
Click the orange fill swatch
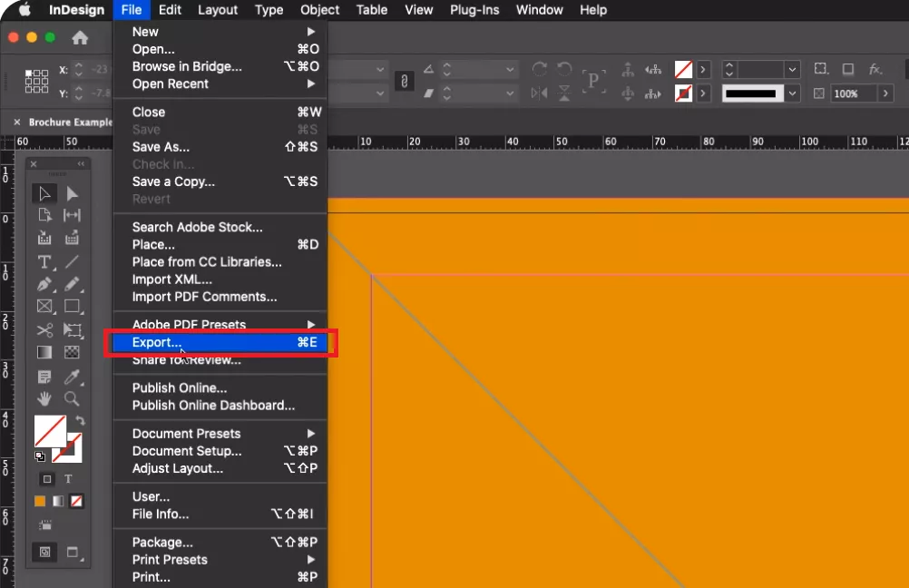pos(39,501)
